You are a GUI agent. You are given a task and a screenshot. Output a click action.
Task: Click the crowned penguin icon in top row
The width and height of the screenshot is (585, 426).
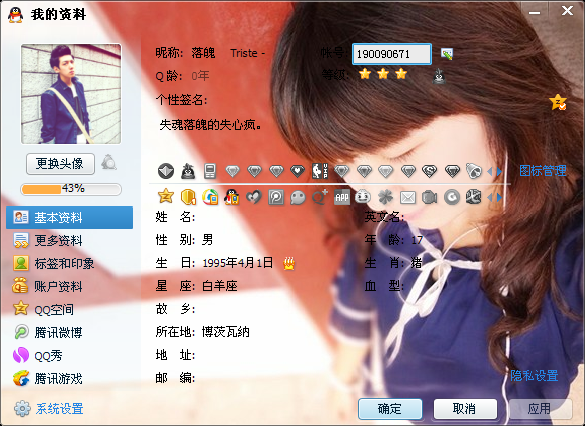[188, 171]
